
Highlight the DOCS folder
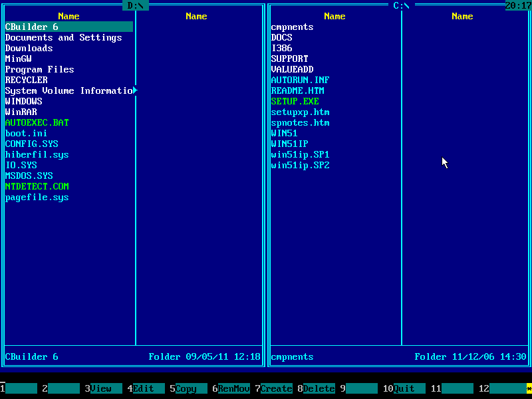(281, 37)
